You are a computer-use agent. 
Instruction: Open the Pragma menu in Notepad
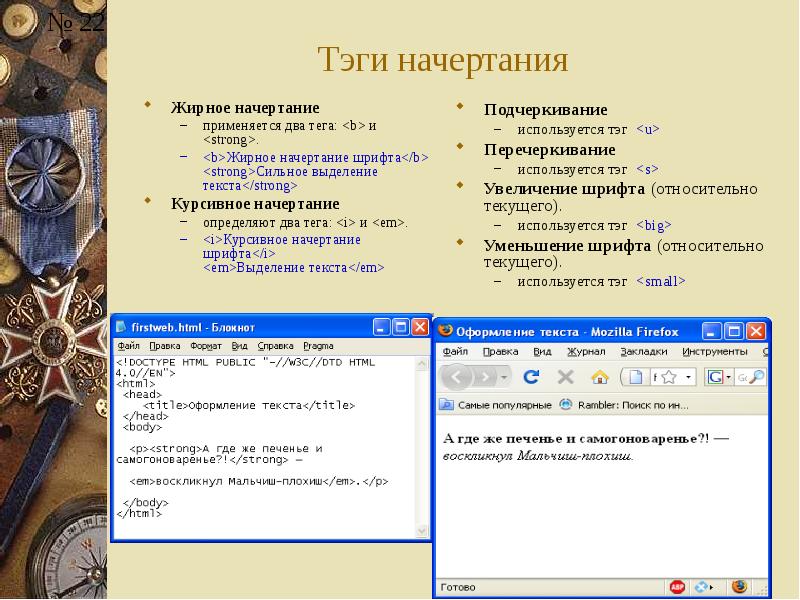pos(318,346)
